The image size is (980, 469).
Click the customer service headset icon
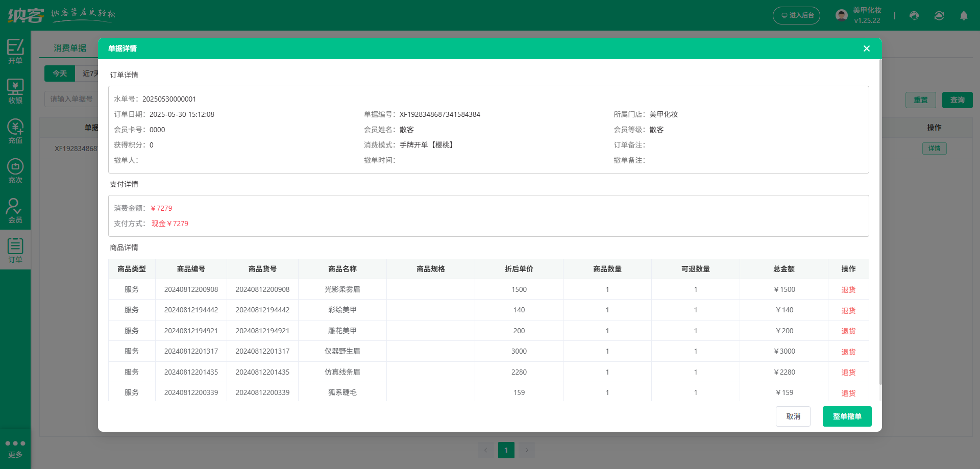pos(914,16)
